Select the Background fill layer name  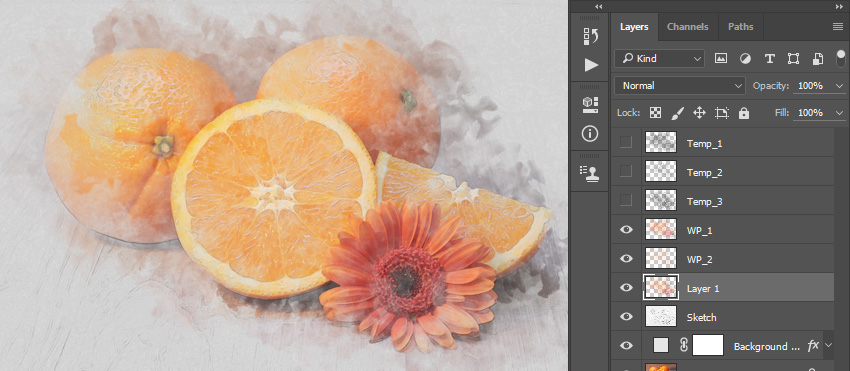(767, 346)
